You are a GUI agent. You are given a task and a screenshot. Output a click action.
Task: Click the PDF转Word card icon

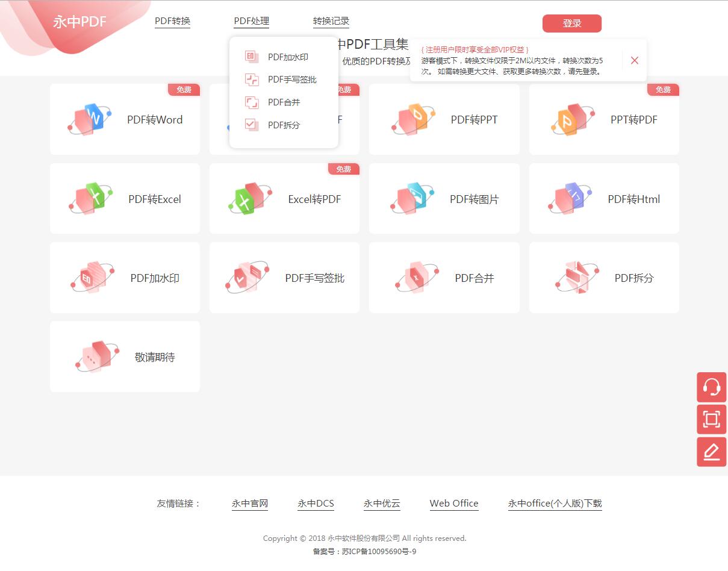tap(89, 119)
